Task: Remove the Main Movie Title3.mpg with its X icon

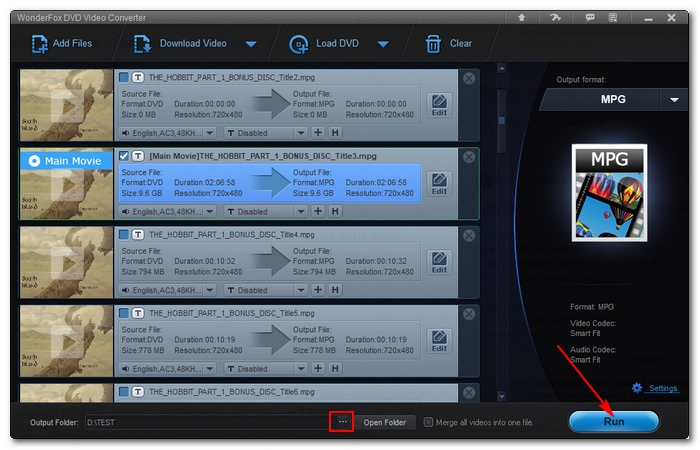Action: pos(469,157)
